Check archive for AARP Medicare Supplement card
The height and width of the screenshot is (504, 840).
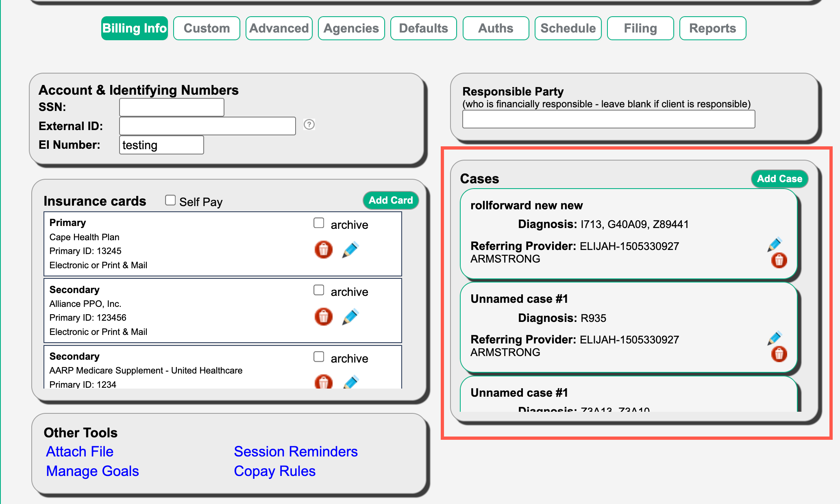[319, 356]
